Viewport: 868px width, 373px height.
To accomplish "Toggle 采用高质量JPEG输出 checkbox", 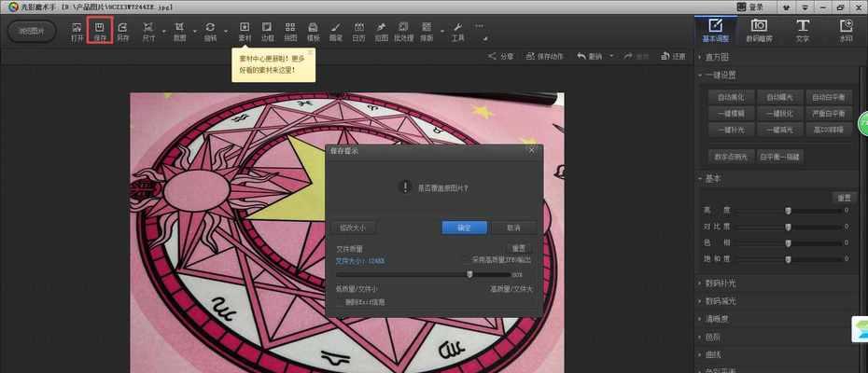I will click(x=467, y=259).
